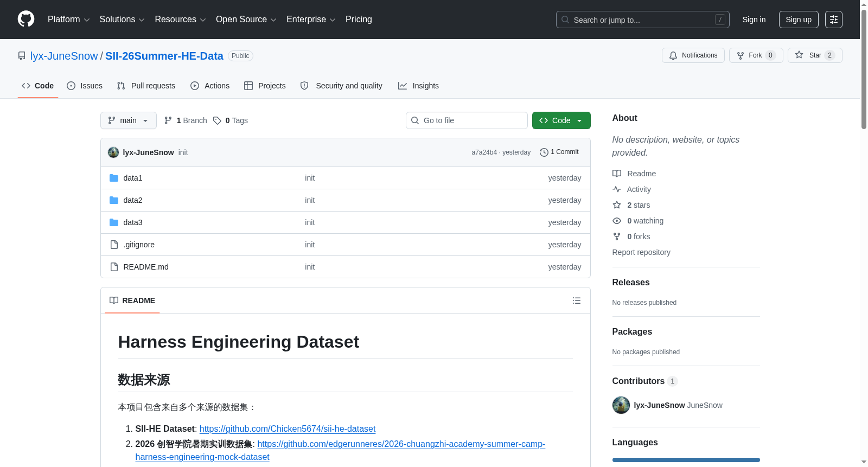Viewport: 868px width, 467px height.
Task: Open the Contributors heading link
Action: (x=645, y=381)
